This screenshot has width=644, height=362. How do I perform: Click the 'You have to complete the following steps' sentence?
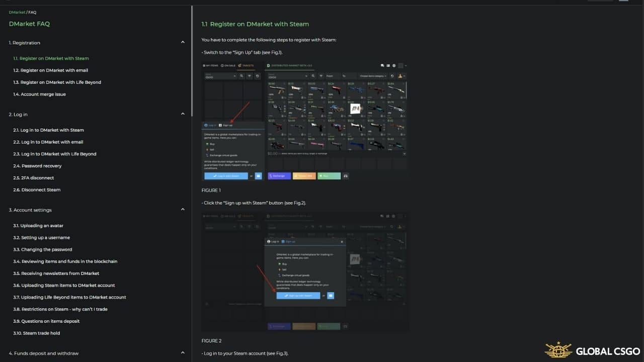click(269, 40)
